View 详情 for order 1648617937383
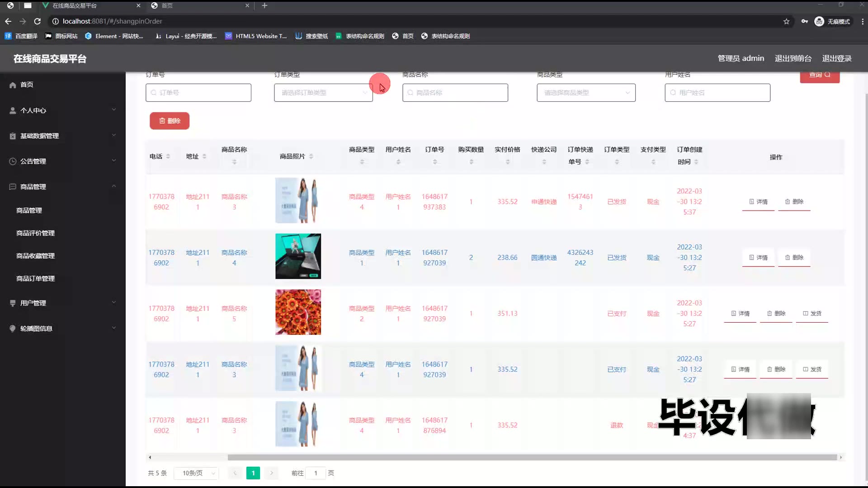Image resolution: width=868 pixels, height=488 pixels. 758,202
